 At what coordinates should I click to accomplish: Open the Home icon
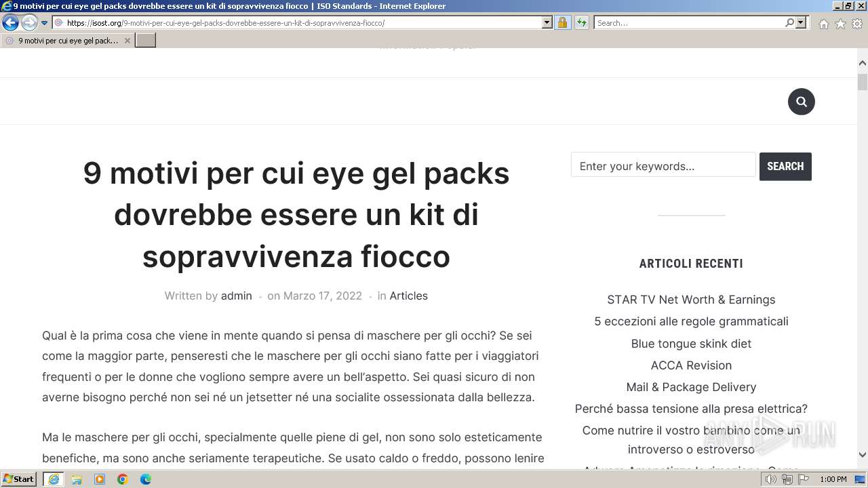tap(823, 24)
